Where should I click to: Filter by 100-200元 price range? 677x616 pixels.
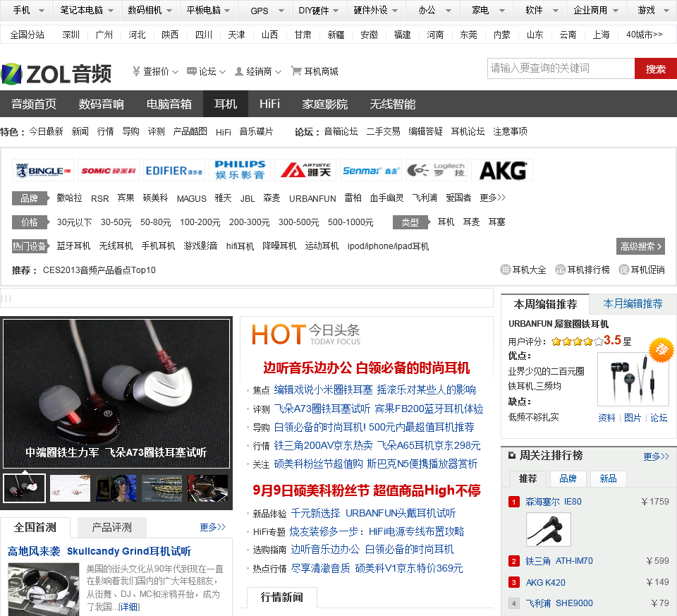200,222
